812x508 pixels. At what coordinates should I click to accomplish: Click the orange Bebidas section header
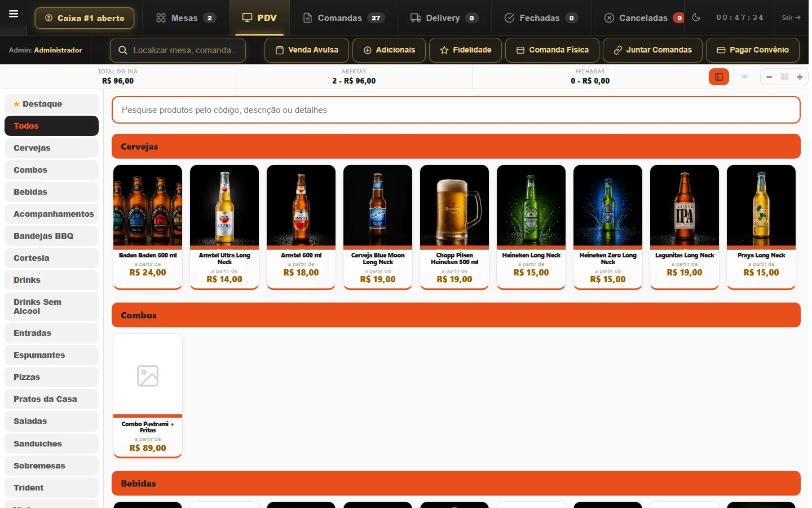pos(456,483)
